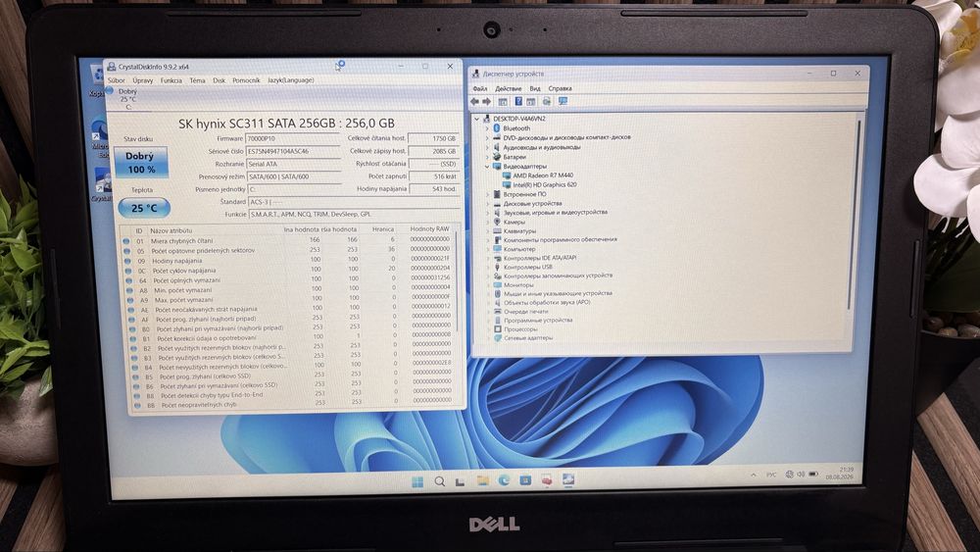980x552 pixels.
Task: Collapse the Видеоадаптеры node
Action: click(x=487, y=167)
